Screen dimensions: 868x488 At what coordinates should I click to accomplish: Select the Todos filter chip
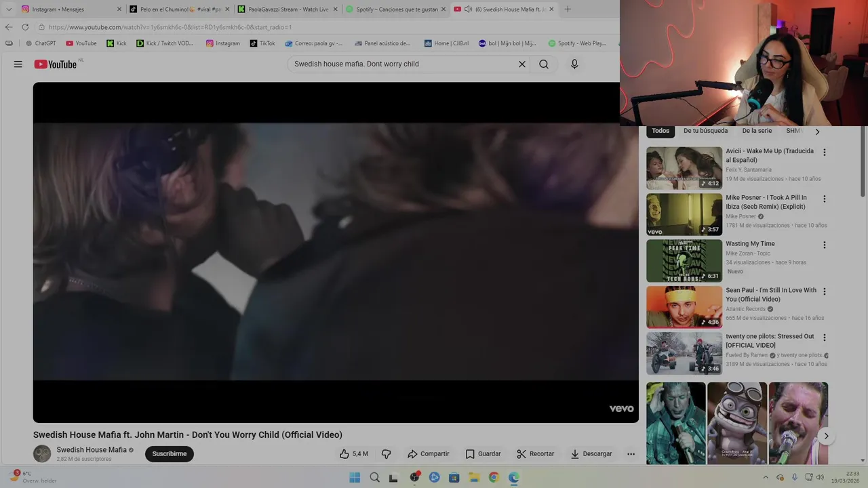tap(660, 131)
